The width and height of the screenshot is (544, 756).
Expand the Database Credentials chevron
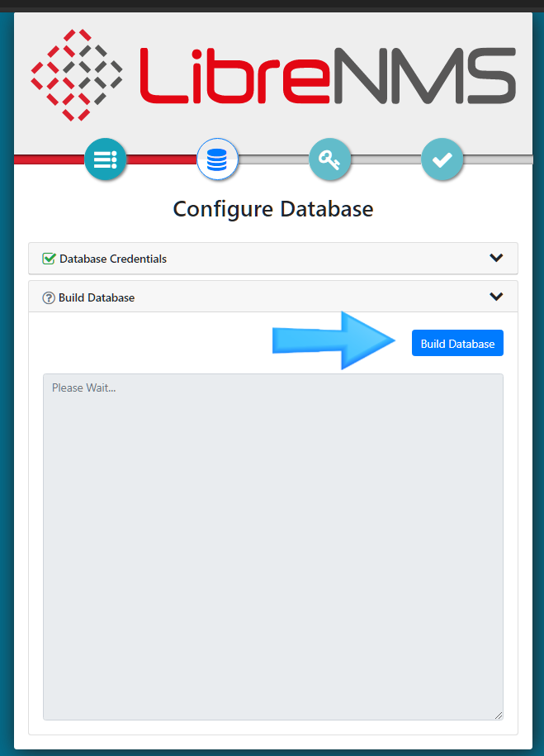click(496, 258)
